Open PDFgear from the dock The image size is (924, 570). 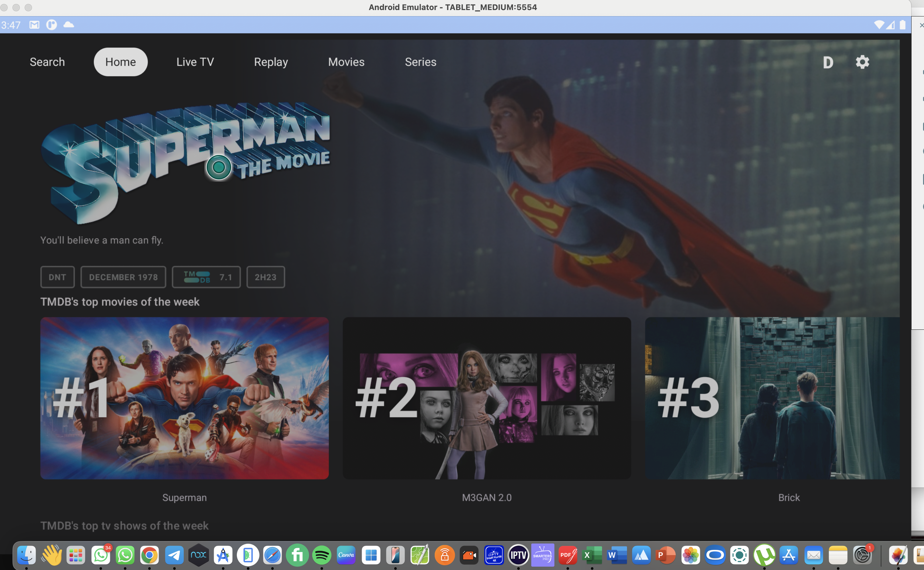(x=567, y=555)
